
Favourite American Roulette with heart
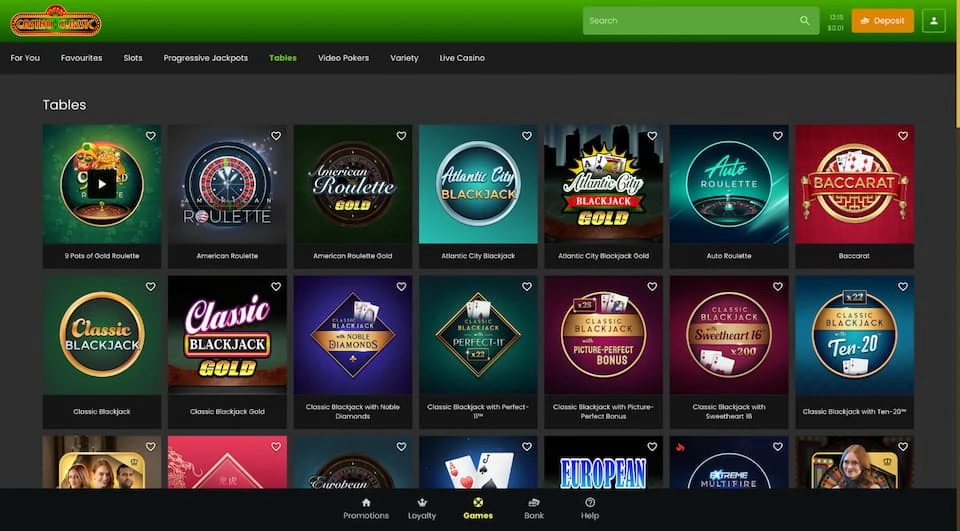[276, 136]
